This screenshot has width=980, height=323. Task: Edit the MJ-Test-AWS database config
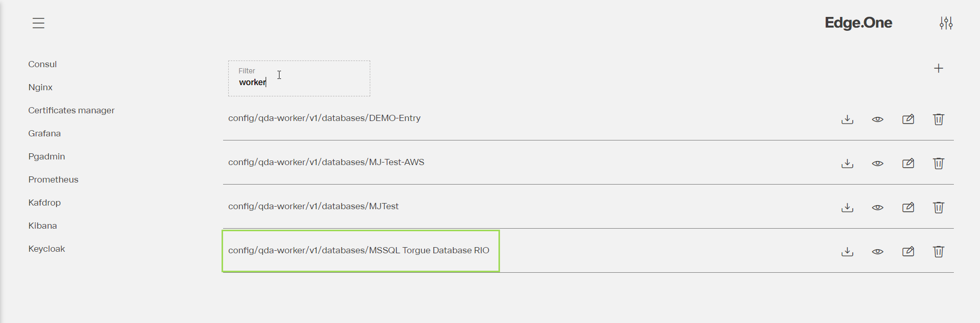coord(908,164)
